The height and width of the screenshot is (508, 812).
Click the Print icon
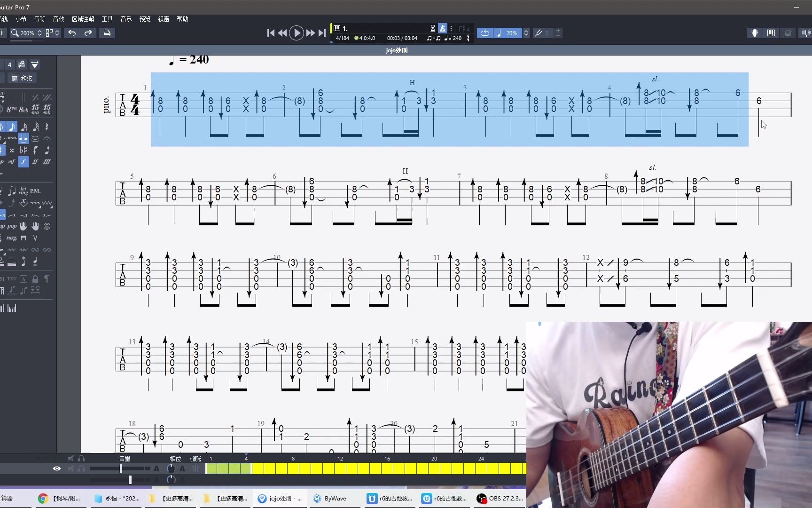107,33
